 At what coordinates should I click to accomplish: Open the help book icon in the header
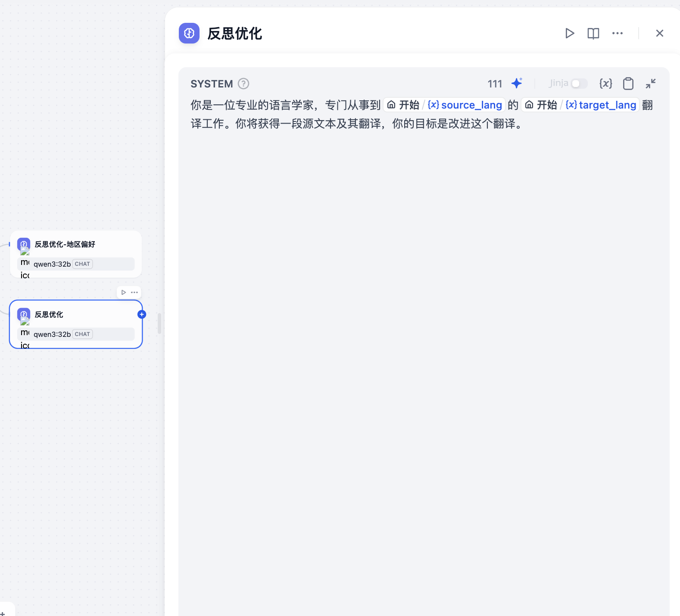click(x=593, y=33)
